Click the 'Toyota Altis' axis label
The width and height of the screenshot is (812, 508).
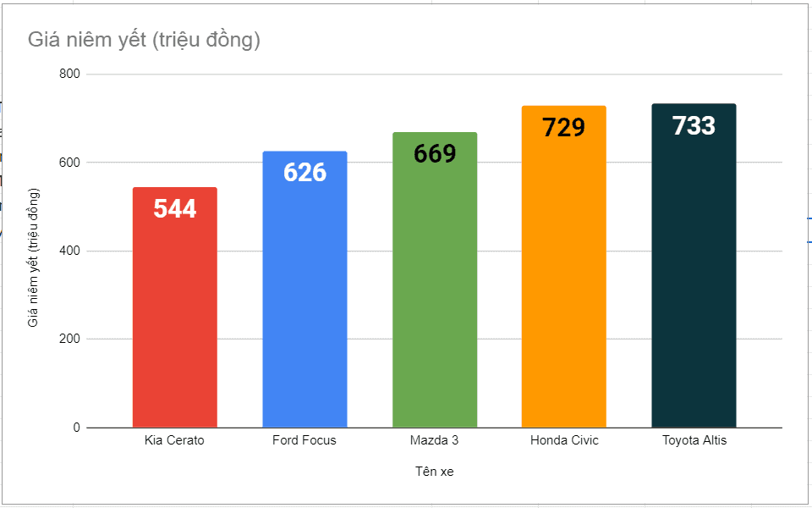[x=694, y=440]
